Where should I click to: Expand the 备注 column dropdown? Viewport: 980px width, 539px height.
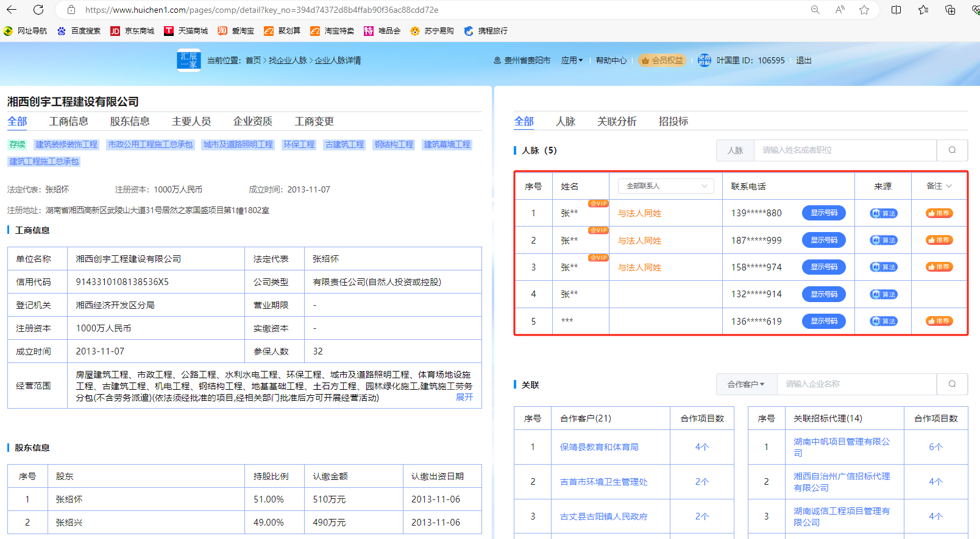pos(939,186)
